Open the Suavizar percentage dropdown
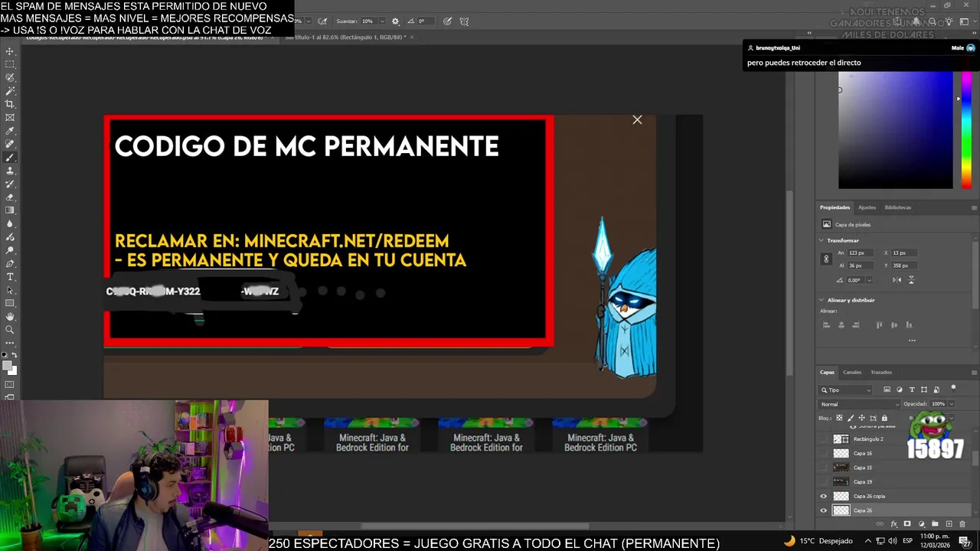Viewport: 980px width, 551px height. (x=382, y=21)
